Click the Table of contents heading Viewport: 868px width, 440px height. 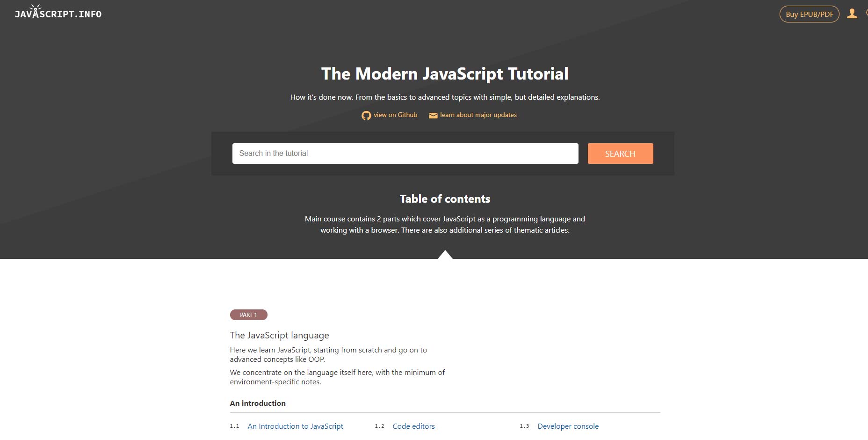tap(445, 199)
